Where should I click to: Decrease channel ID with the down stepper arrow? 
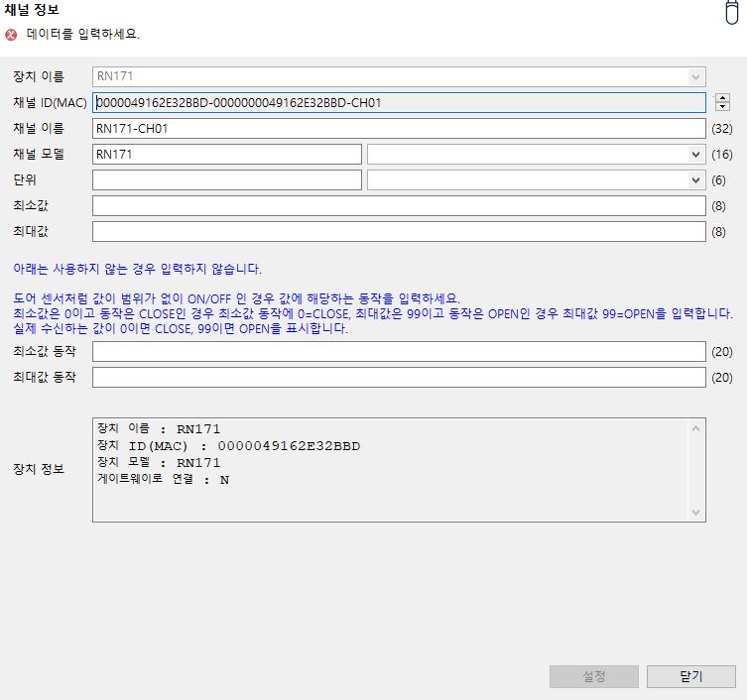point(722,106)
